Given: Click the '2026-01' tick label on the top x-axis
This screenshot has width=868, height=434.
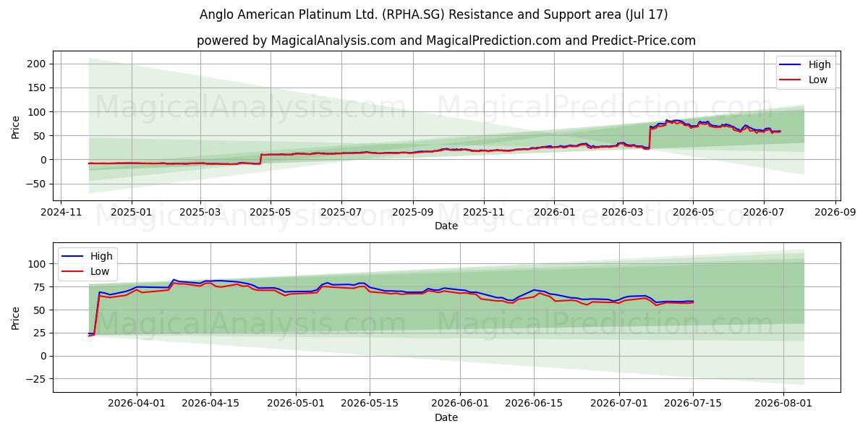Looking at the screenshot, I should tap(554, 214).
